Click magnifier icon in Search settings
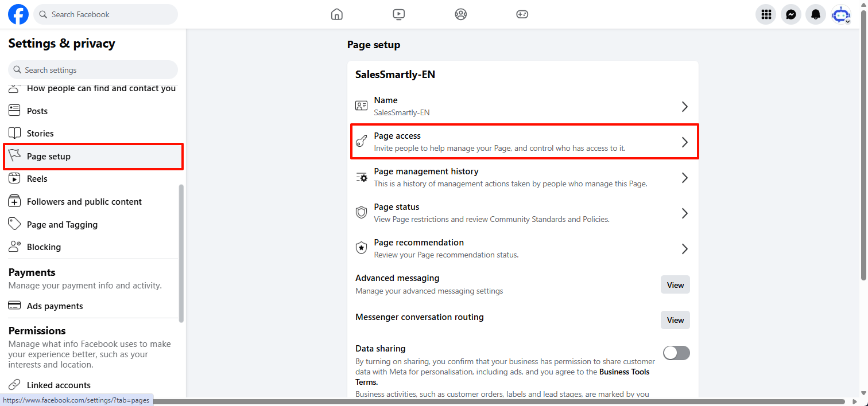Image resolution: width=868 pixels, height=406 pixels. (17, 70)
